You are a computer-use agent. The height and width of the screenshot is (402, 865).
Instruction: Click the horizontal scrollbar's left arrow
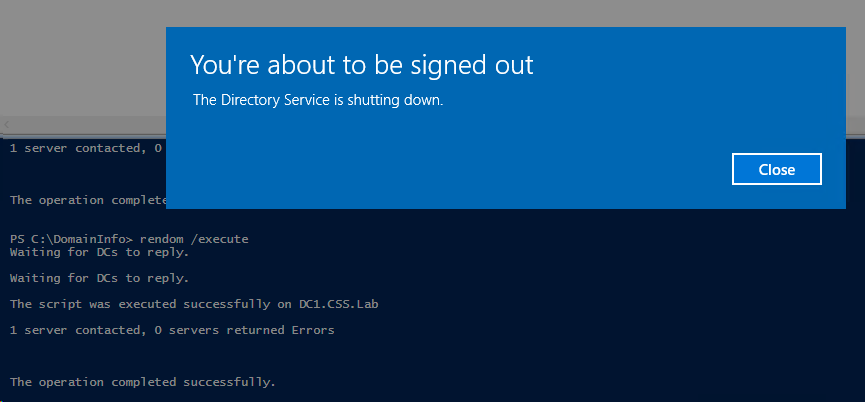click(x=6, y=127)
